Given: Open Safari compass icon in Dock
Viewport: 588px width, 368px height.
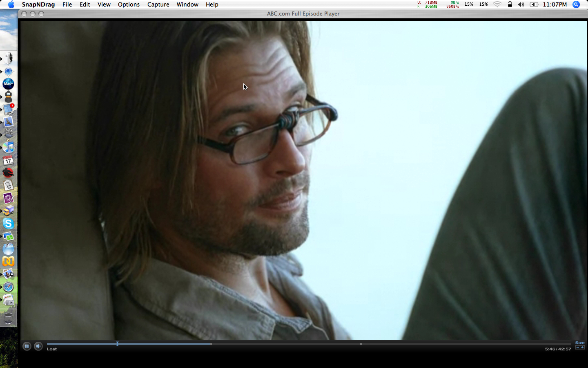Looking at the screenshot, I should point(8,287).
